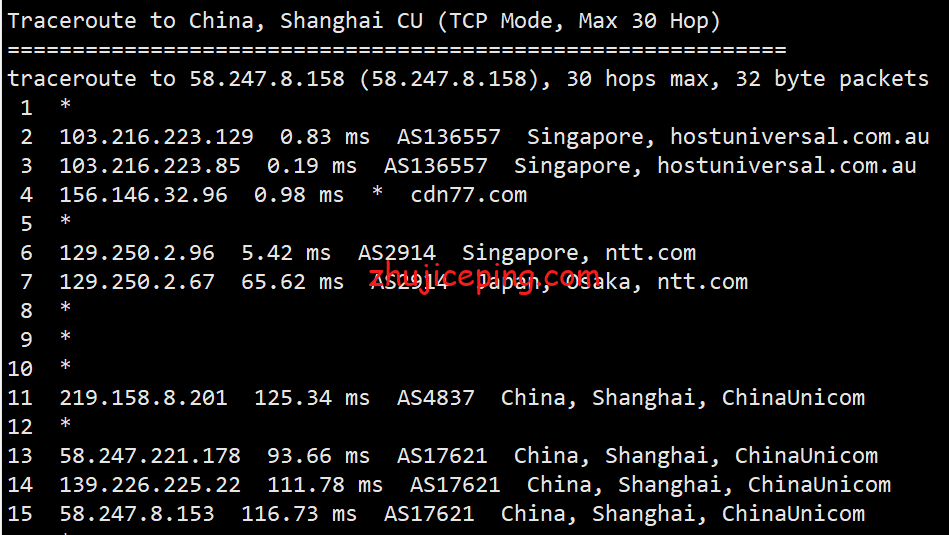949x535 pixels.
Task: Select IP 219.158.8.201 on hop 11
Action: 143,398
